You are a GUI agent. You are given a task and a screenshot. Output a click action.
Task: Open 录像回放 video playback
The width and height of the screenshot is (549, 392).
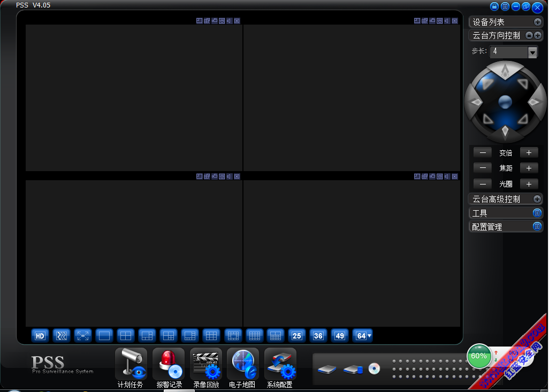tap(206, 364)
